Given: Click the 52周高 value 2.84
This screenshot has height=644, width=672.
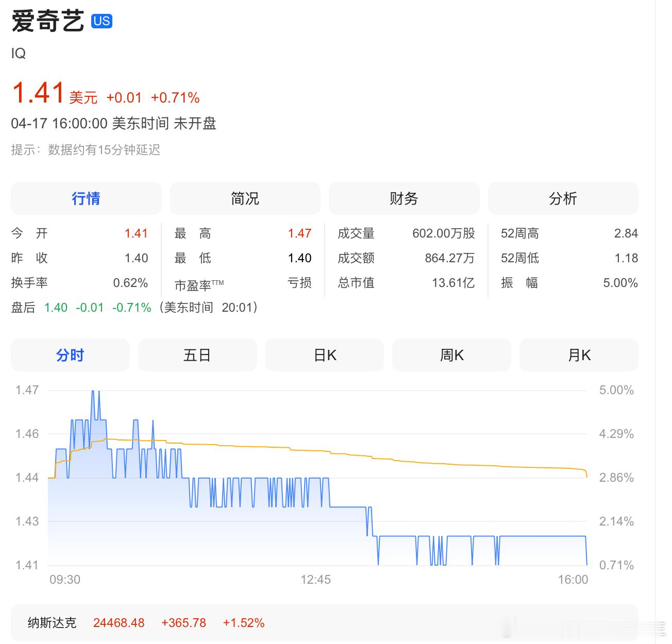Looking at the screenshot, I should click(626, 233).
